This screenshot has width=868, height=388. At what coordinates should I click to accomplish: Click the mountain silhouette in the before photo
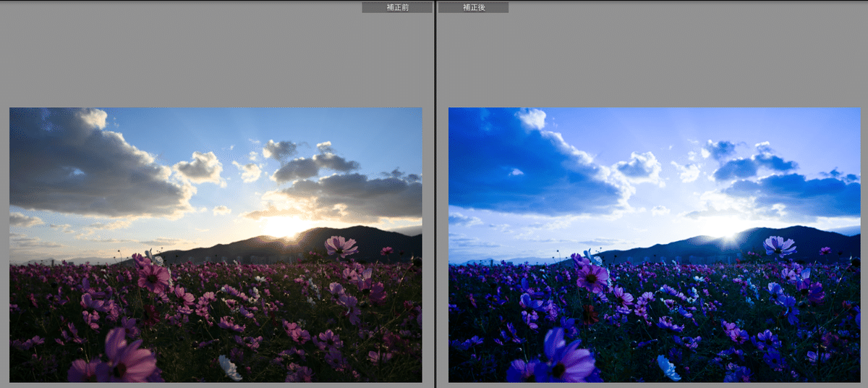coord(347,242)
